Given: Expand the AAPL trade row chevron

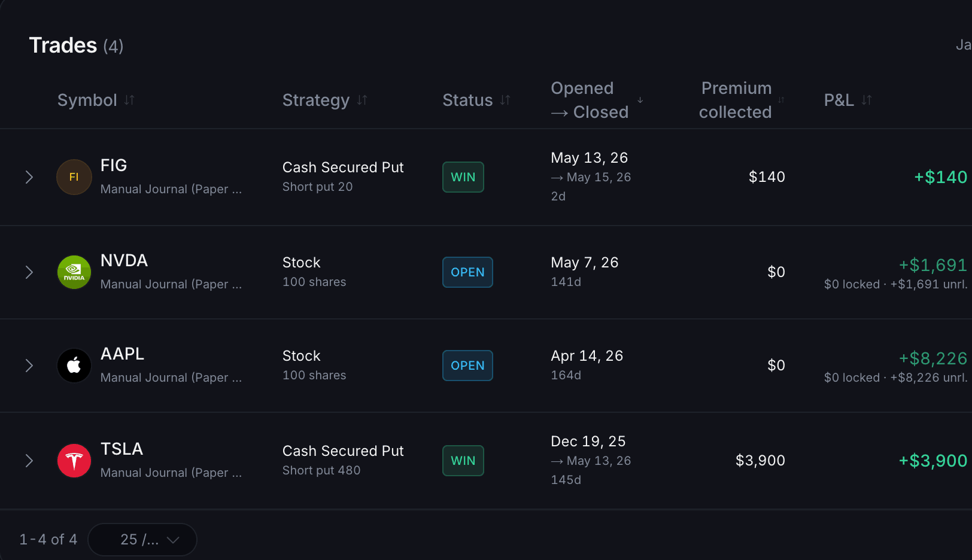Looking at the screenshot, I should tap(29, 366).
